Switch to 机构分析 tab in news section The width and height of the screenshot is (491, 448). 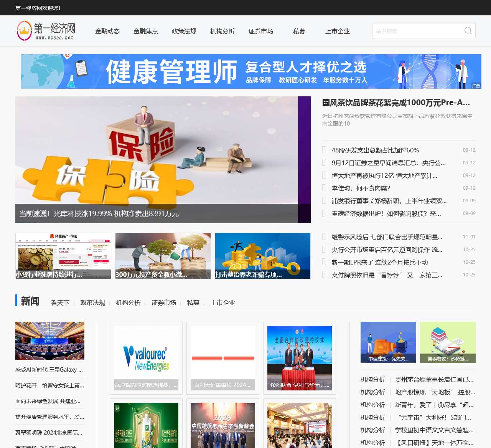128,303
